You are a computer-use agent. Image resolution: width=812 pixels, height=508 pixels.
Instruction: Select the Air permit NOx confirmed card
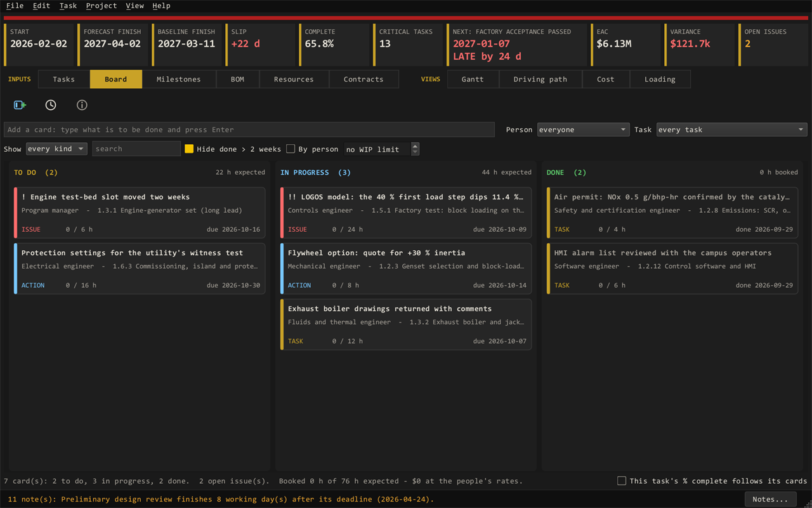(672, 213)
